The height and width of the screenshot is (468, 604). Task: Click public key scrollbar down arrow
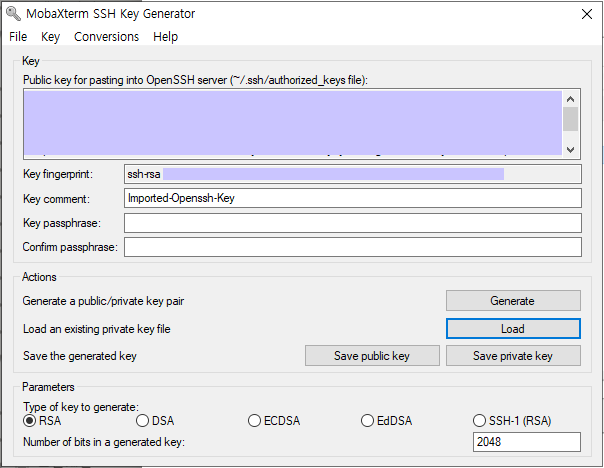coord(570,149)
